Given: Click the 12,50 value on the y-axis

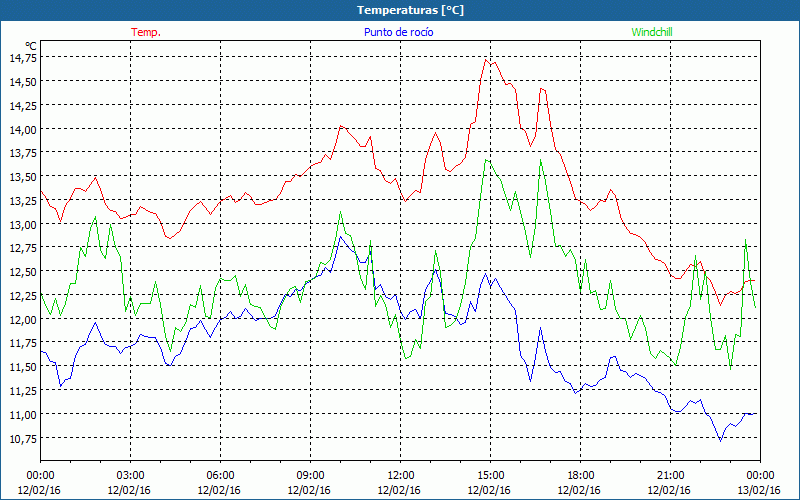Looking at the screenshot, I should click(23, 271).
